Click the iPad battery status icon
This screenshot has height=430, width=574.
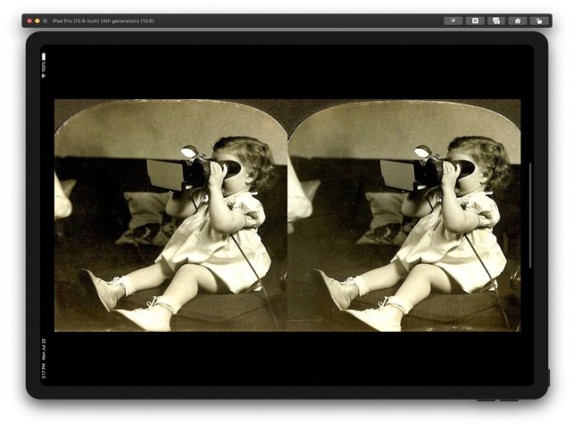pos(44,57)
